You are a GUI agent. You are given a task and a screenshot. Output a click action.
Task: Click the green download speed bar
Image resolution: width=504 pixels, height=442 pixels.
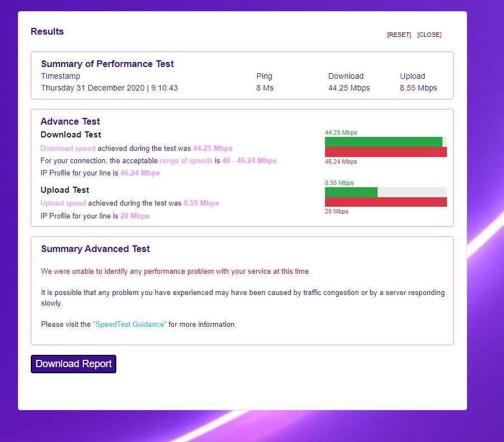[x=383, y=142]
